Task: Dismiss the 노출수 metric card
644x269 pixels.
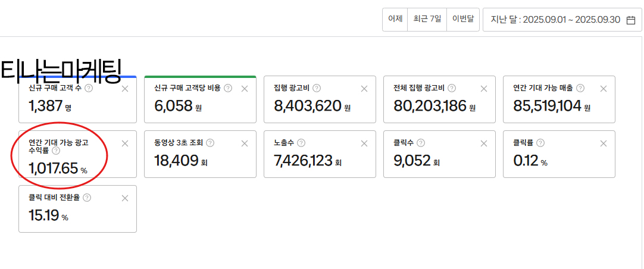Action: point(364,143)
